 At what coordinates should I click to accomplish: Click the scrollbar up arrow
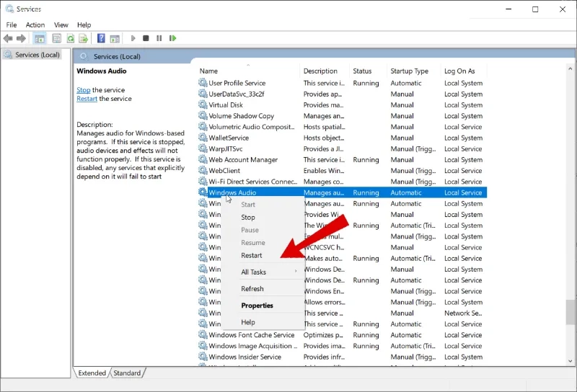point(570,68)
